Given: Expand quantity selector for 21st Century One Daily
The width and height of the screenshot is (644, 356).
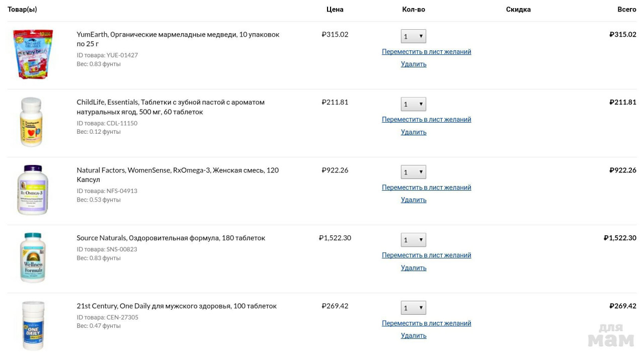Looking at the screenshot, I should [414, 308].
